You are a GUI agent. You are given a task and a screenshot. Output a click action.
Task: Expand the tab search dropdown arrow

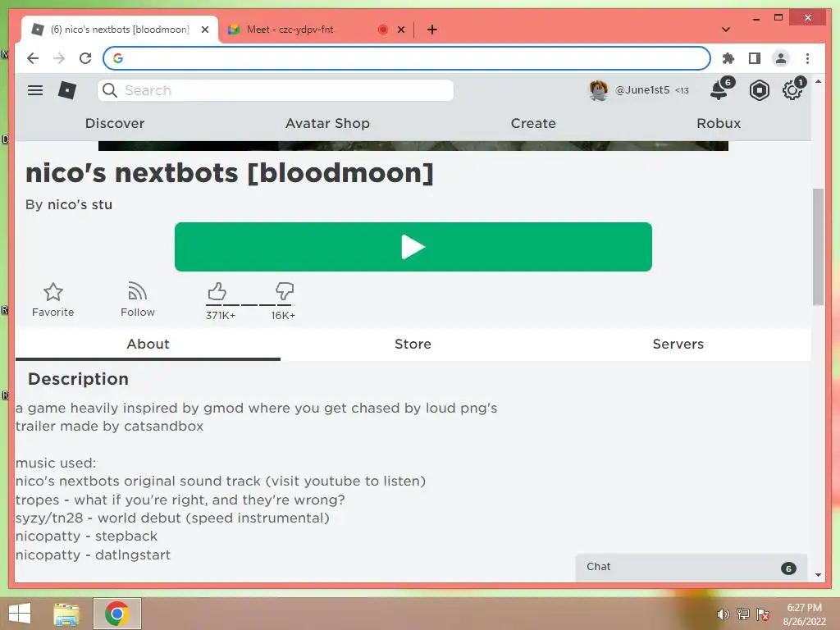pyautogui.click(x=726, y=30)
